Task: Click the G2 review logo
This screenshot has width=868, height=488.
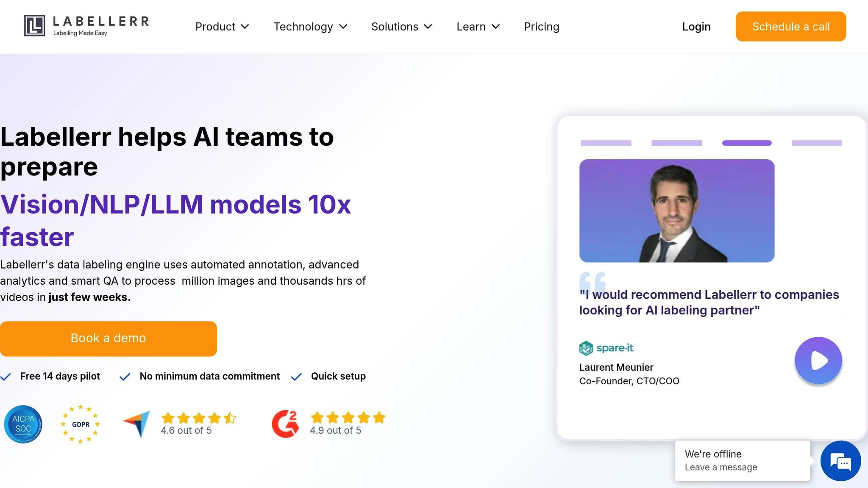Action: pyautogui.click(x=285, y=424)
